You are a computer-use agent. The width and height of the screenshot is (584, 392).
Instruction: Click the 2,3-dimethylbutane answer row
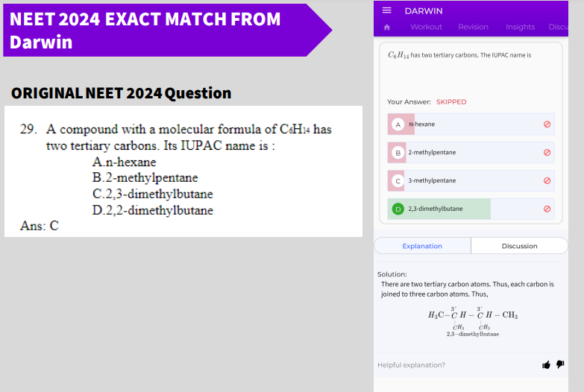coord(471,209)
